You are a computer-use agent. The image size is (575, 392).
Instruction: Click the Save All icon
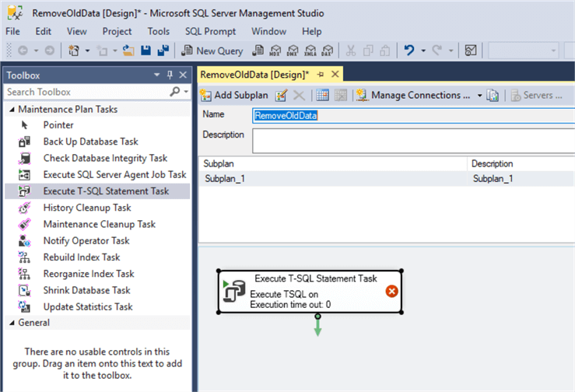click(163, 51)
